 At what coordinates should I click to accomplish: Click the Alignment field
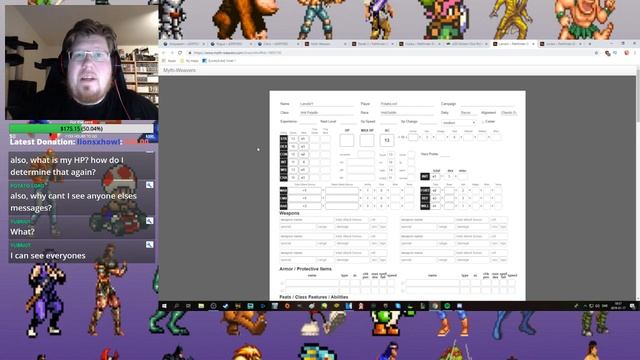tap(508, 113)
